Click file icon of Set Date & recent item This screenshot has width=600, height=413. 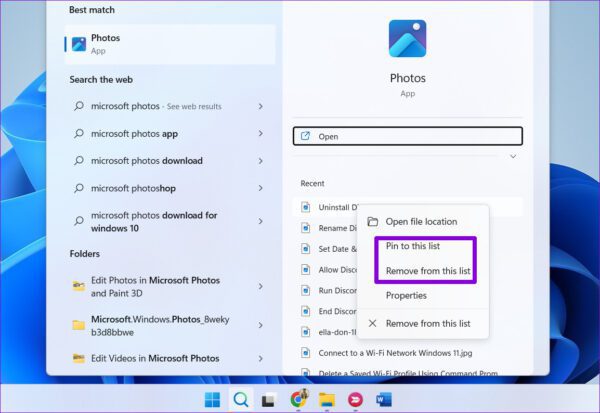pos(305,249)
